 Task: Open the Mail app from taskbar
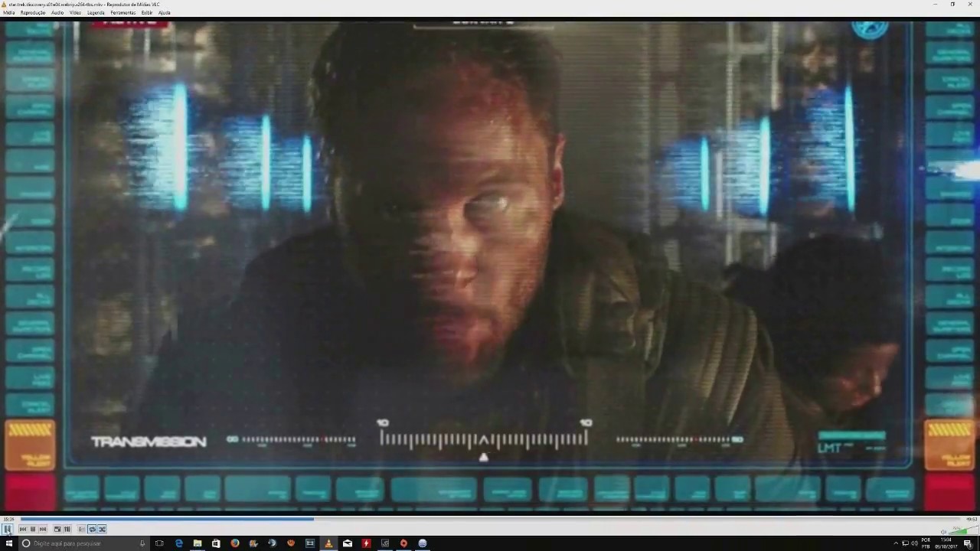pos(348,543)
